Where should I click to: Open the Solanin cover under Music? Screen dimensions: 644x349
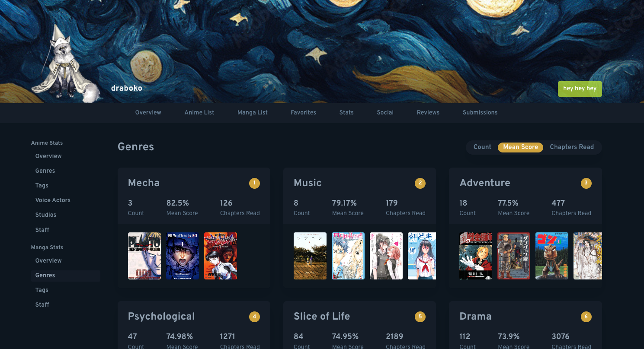click(x=310, y=256)
